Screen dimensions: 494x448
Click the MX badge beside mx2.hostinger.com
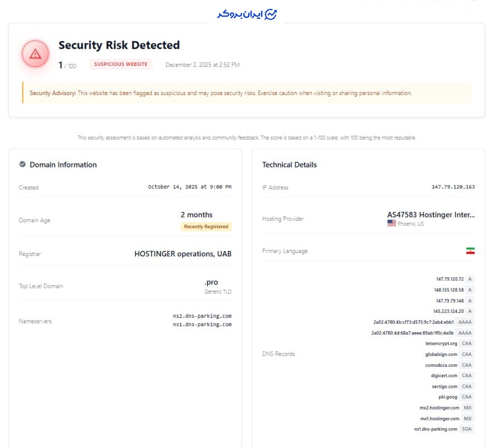[468, 408]
